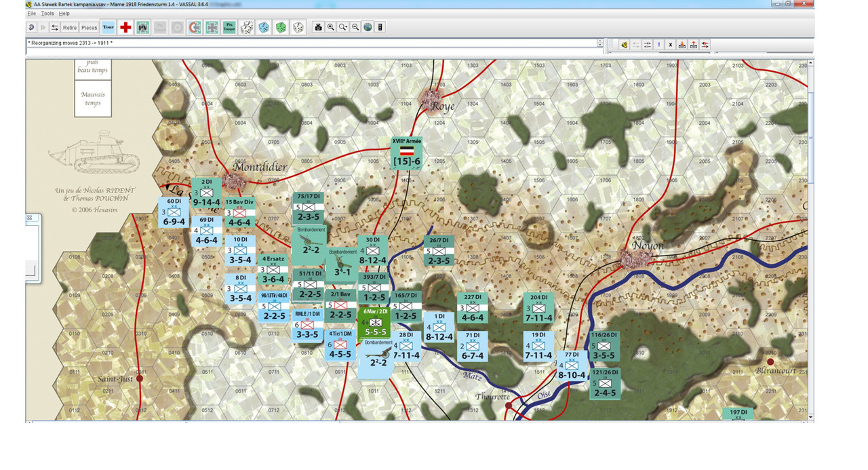The image size is (868, 470).
Task: Click the grayed left-right arrows icon
Action: click(x=636, y=45)
